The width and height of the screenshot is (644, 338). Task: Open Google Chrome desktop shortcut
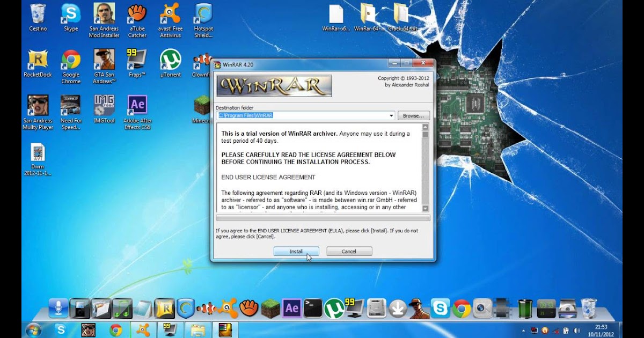click(71, 67)
